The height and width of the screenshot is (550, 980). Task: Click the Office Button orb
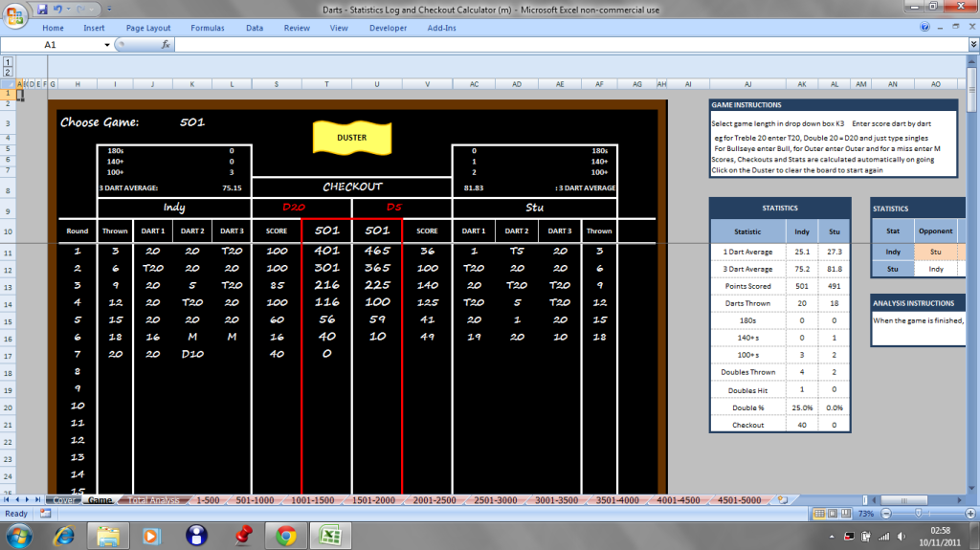[x=16, y=13]
